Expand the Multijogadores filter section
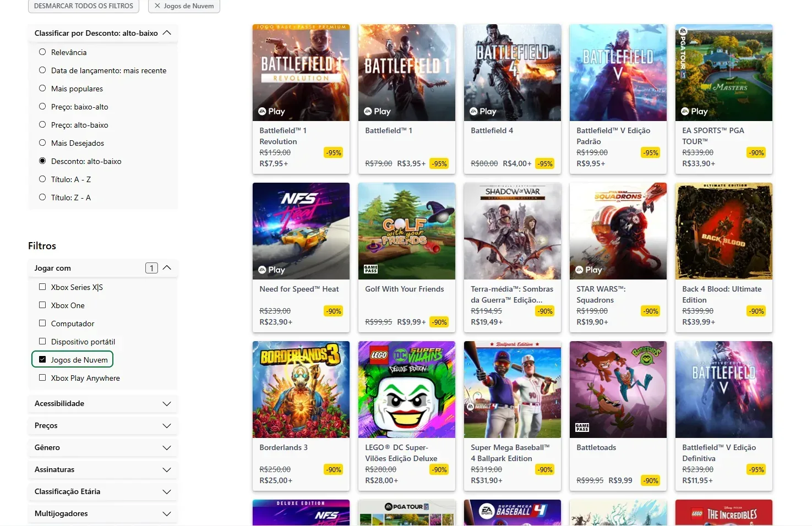 click(x=103, y=513)
